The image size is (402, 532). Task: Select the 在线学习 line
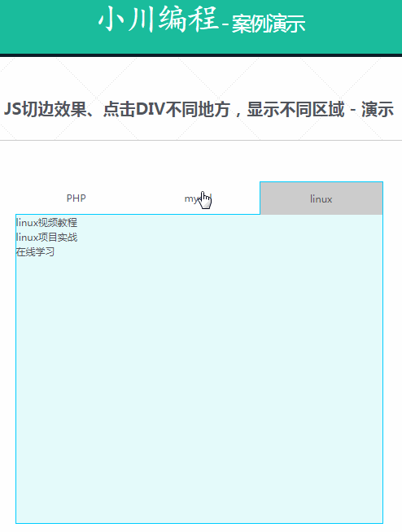pyautogui.click(x=35, y=251)
